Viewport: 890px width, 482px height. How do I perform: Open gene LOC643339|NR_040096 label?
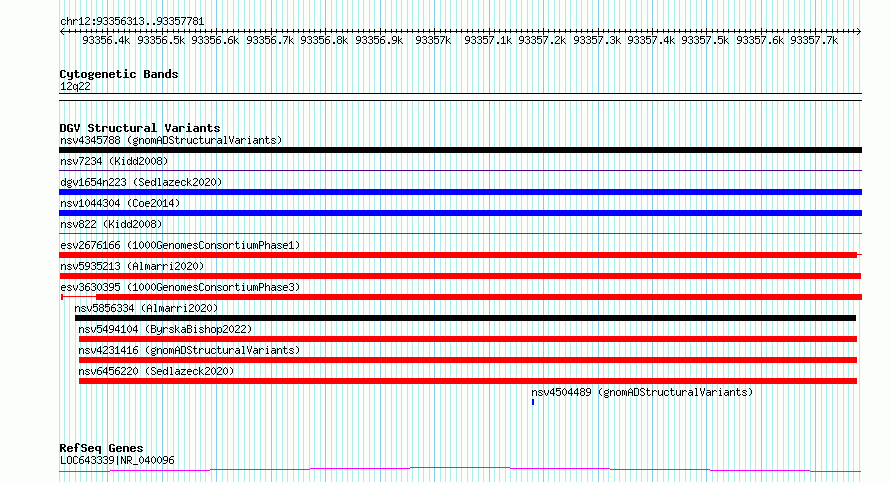[117, 460]
